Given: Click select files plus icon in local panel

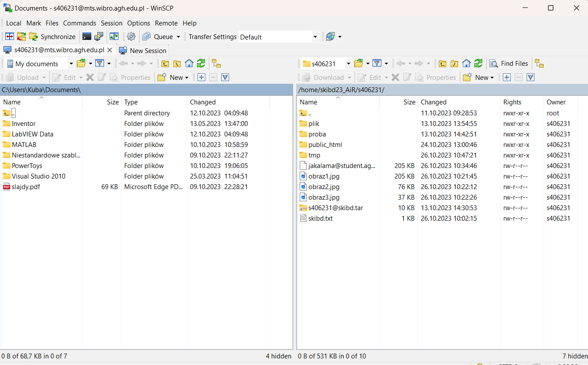Looking at the screenshot, I should pyautogui.click(x=201, y=78).
